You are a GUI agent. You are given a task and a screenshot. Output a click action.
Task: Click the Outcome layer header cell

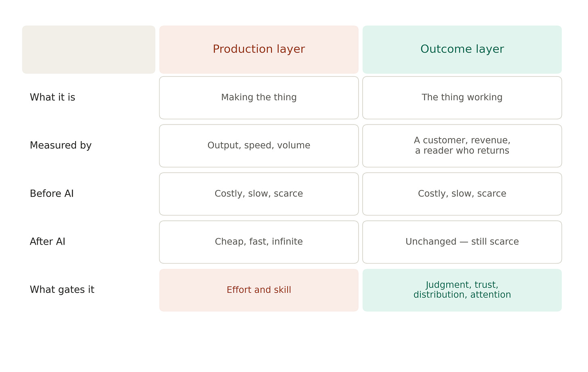(x=462, y=49)
